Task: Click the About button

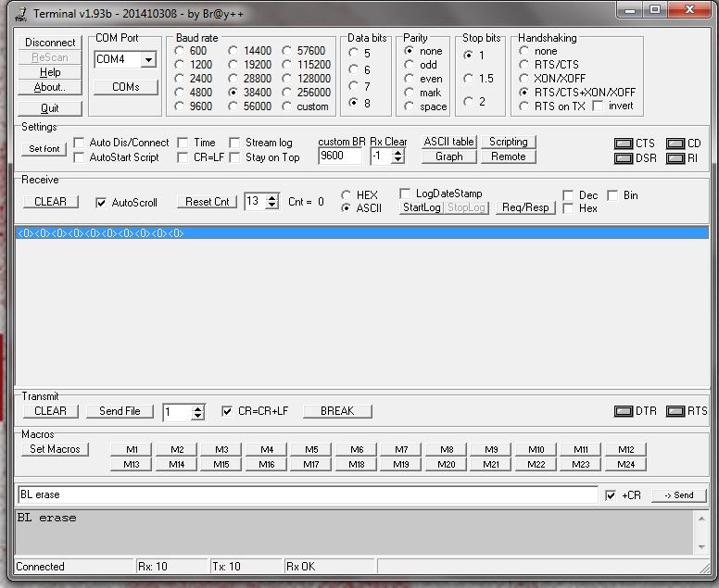Action: tap(50, 87)
